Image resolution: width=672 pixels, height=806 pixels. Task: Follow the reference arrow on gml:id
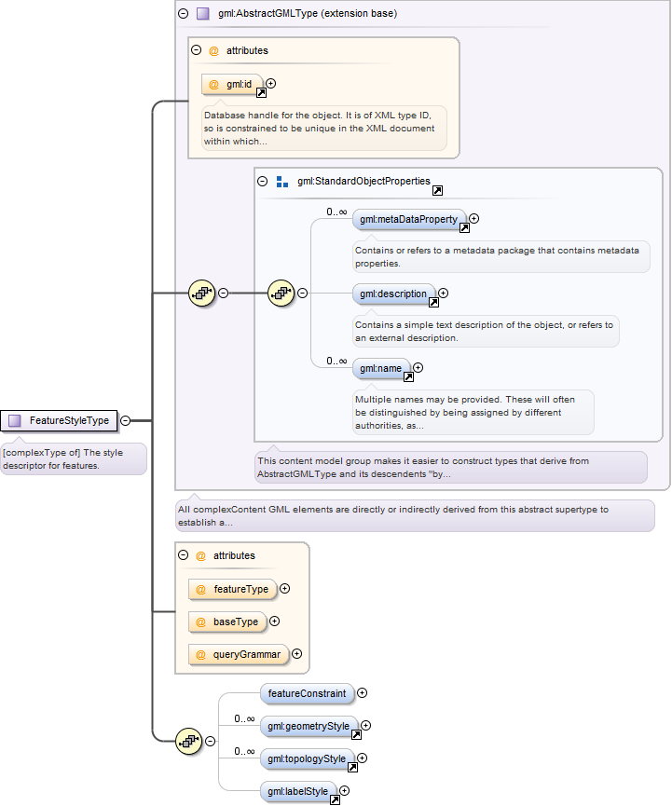[261, 93]
